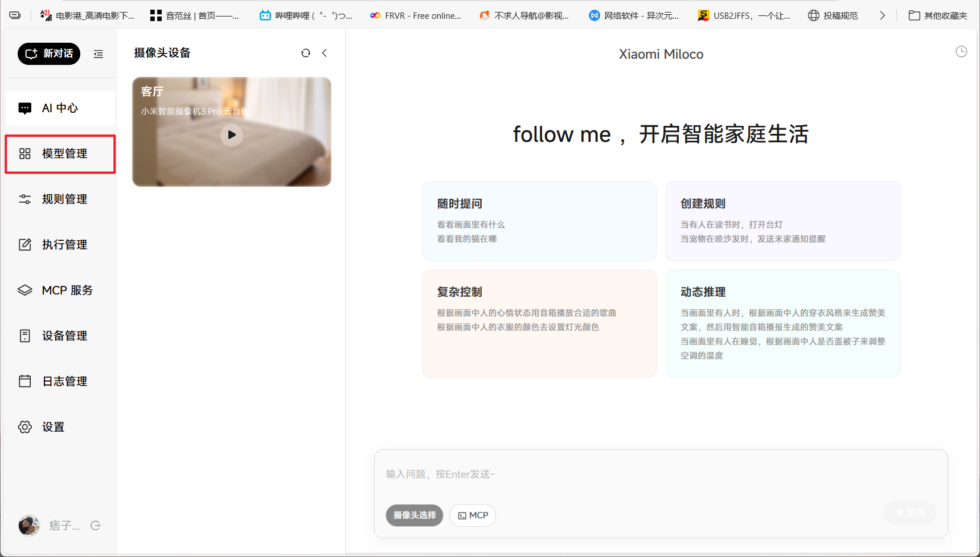Select the 复杂控制 suggestion card
This screenshot has width=980, height=557.
539,323
